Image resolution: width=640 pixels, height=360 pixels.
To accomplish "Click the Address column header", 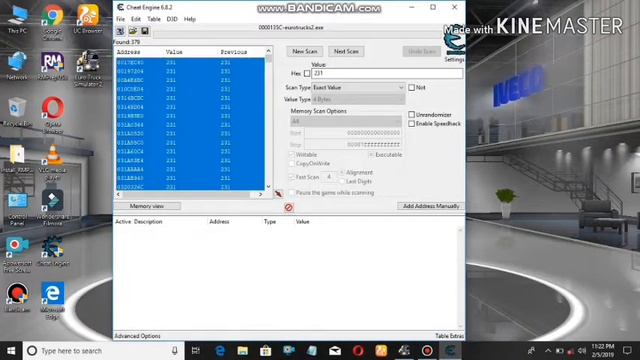I will tap(129, 52).
